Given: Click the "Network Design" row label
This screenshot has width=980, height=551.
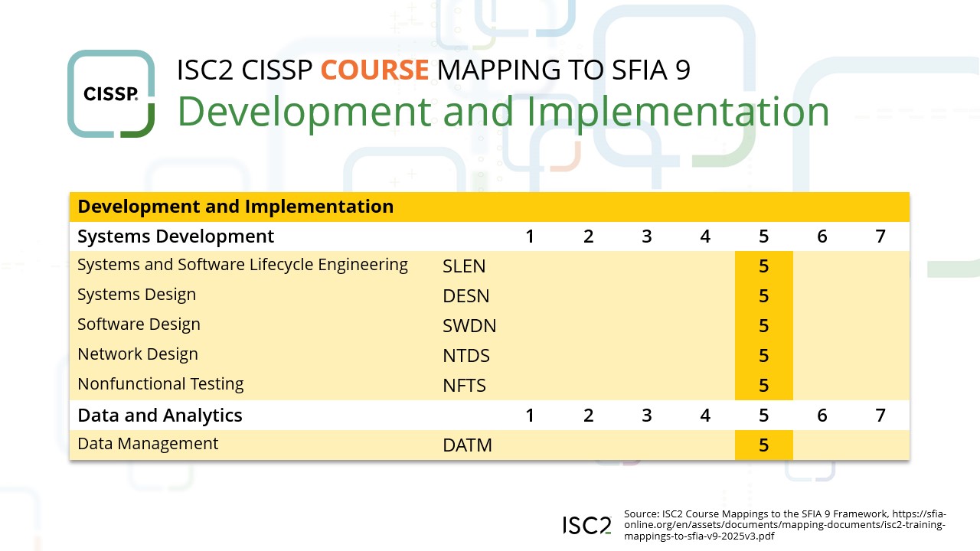Looking at the screenshot, I should [138, 354].
